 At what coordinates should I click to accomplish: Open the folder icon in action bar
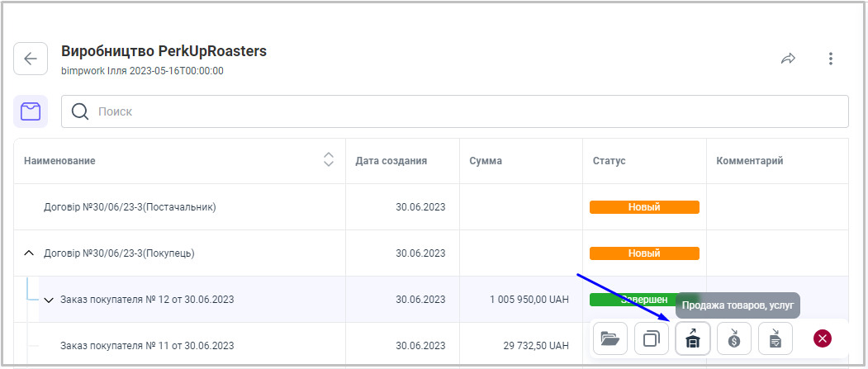(x=610, y=338)
